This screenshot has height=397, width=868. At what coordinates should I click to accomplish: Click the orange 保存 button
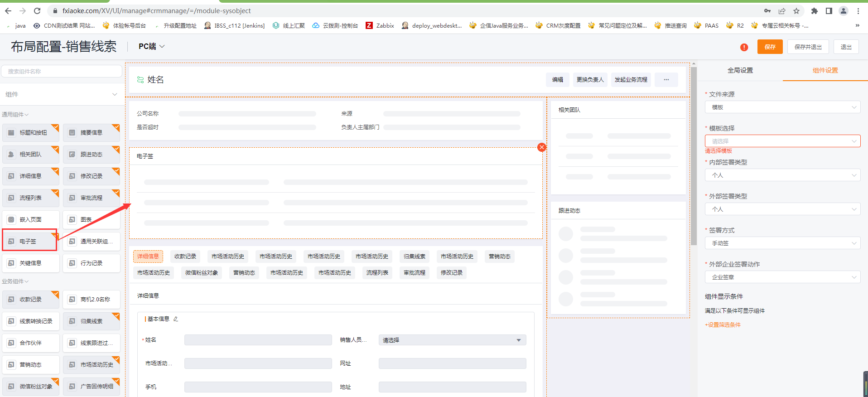pos(770,47)
